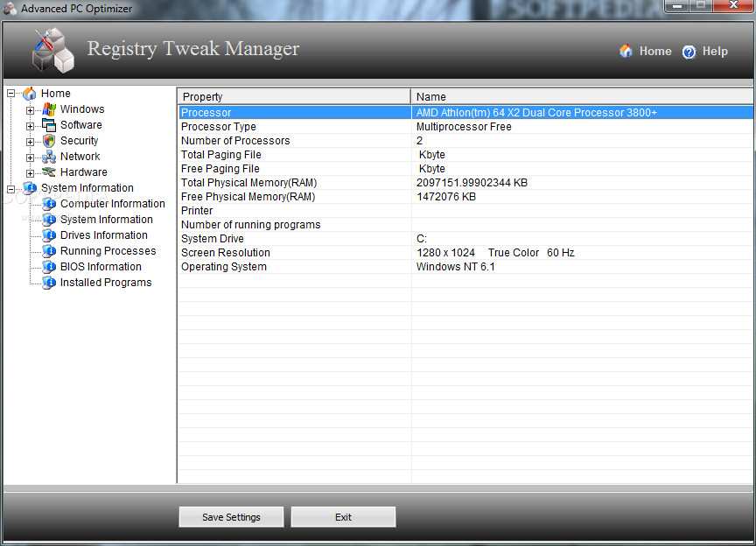This screenshot has height=546, width=756.
Task: Select the Free Physical Memory(RAM) row
Action: click(465, 196)
